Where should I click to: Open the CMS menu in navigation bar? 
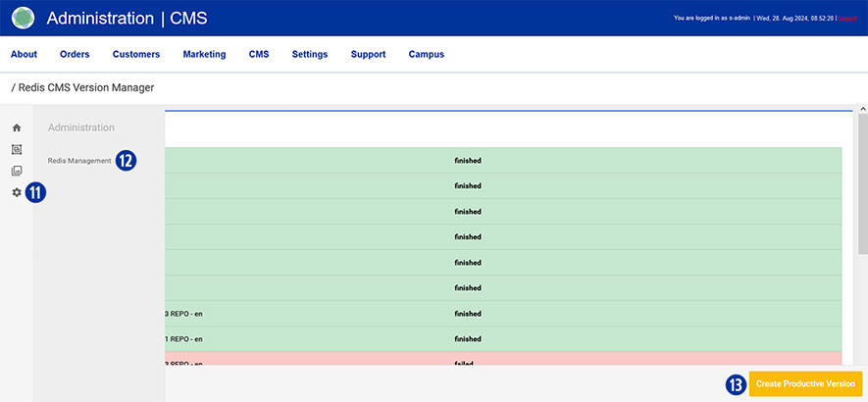259,54
